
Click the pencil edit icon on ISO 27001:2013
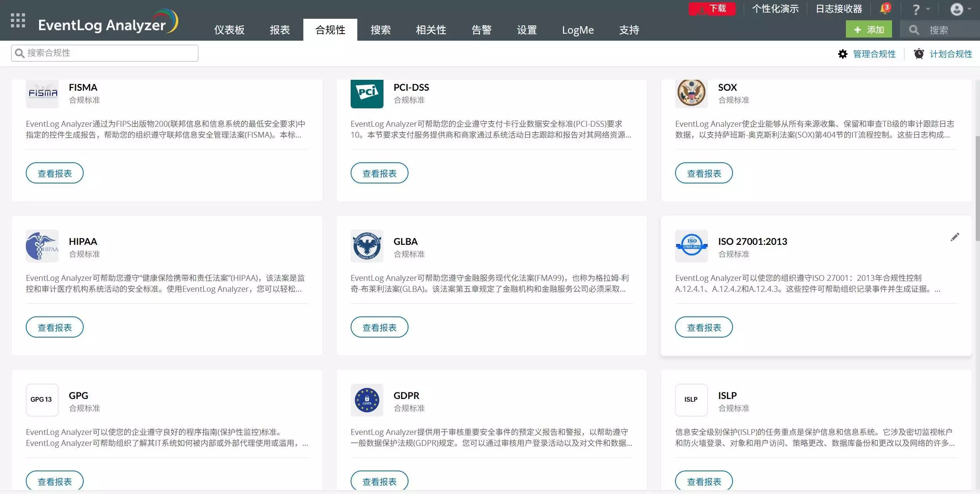click(955, 237)
